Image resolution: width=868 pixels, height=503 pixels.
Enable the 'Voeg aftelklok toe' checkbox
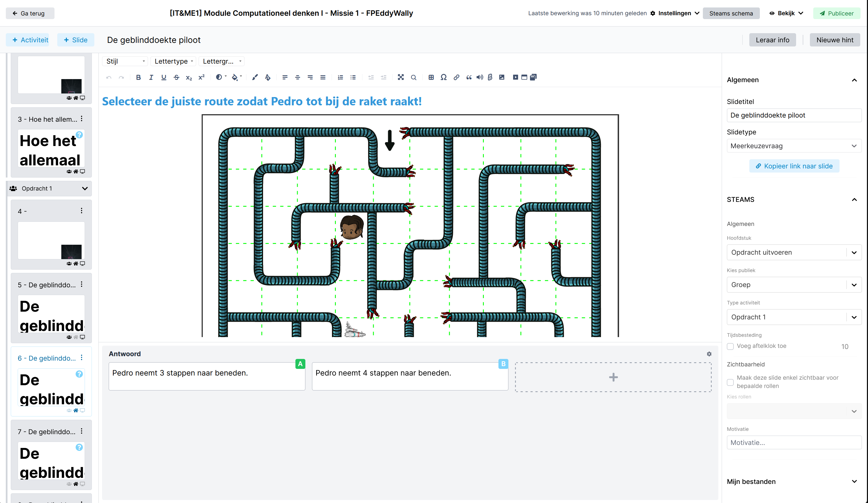(730, 346)
